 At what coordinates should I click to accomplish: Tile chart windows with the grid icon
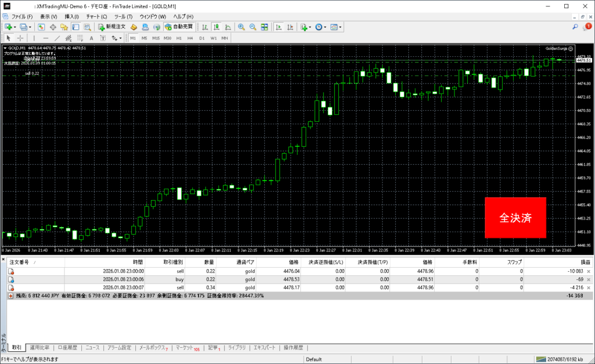[264, 27]
